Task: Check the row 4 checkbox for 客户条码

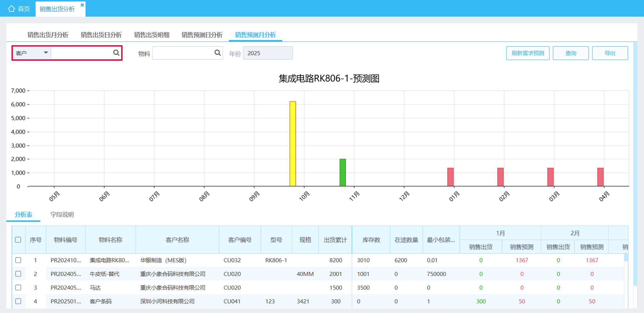Action: 18,301
